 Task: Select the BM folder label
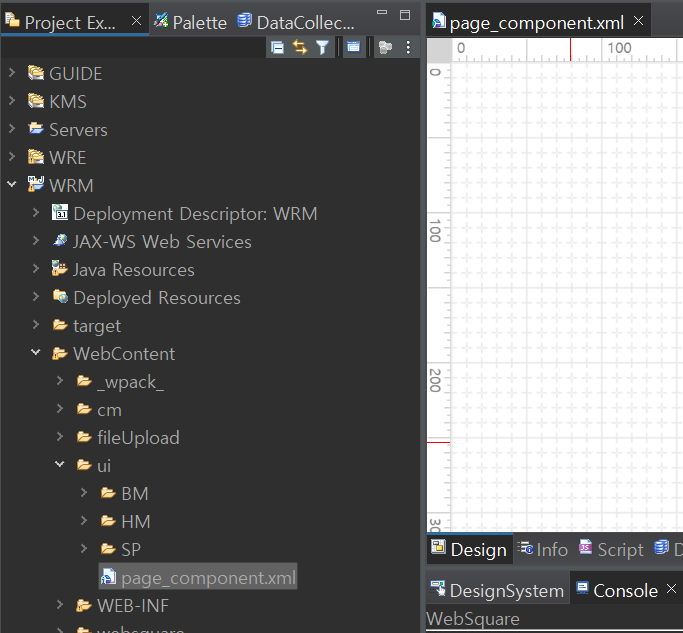pyautogui.click(x=135, y=494)
